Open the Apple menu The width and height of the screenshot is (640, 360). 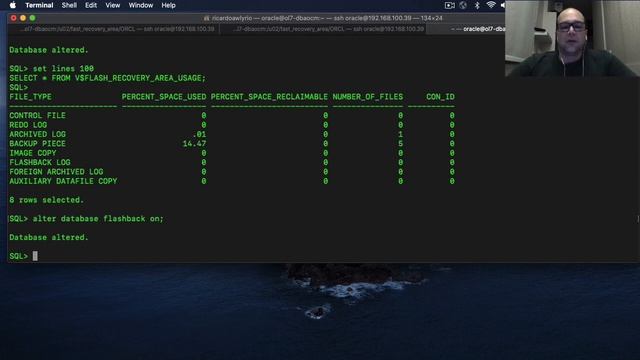click(13, 5)
